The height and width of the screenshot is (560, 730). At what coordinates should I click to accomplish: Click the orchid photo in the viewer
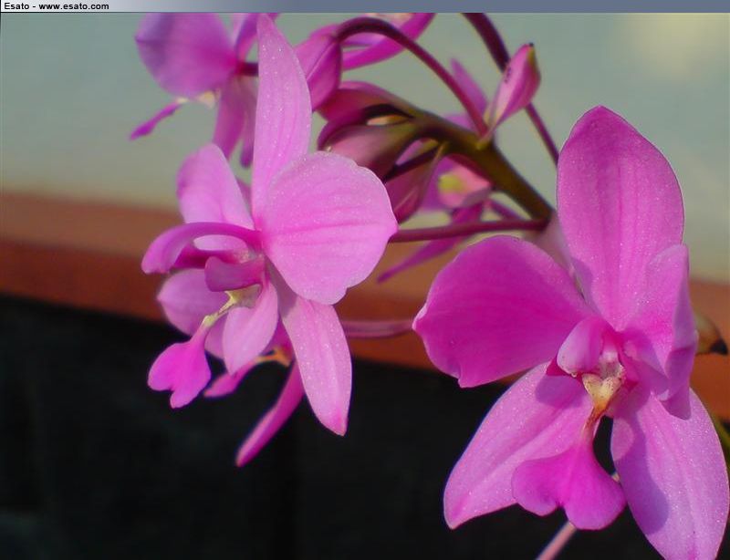click(x=365, y=286)
